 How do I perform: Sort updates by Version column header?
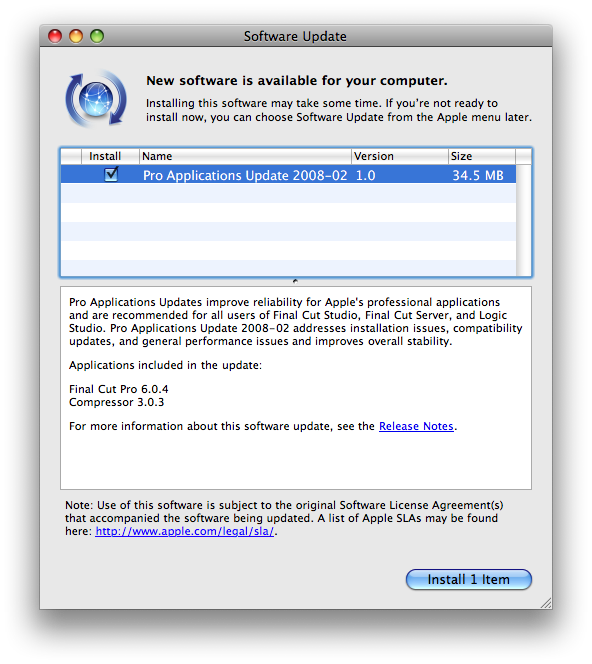(399, 156)
